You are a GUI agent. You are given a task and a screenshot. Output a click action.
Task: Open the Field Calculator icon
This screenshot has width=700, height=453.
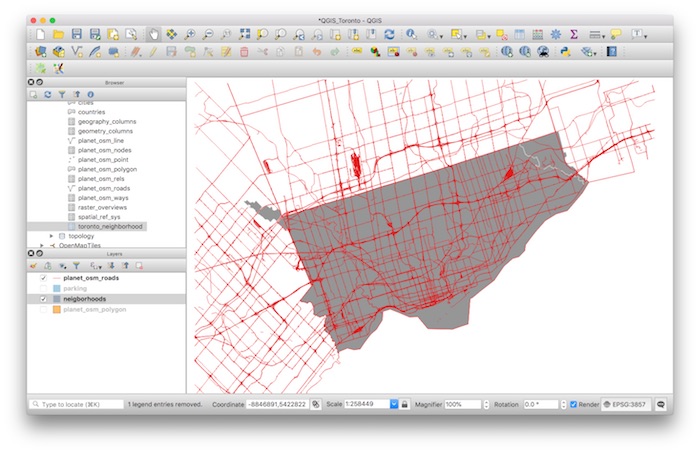tap(538, 34)
